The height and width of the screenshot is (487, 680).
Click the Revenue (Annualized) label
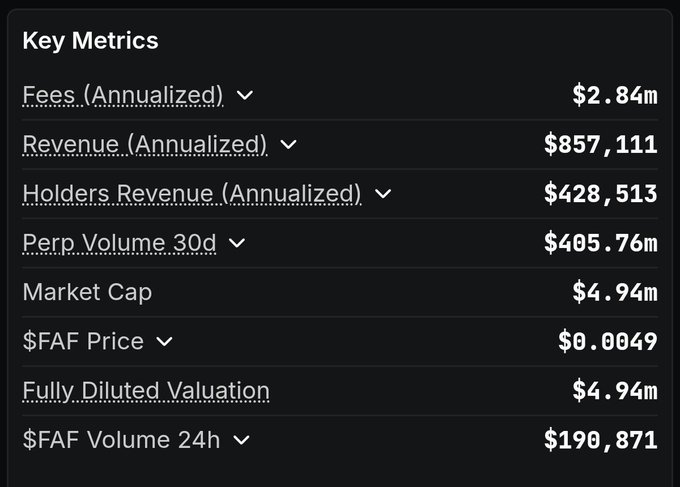point(145,144)
